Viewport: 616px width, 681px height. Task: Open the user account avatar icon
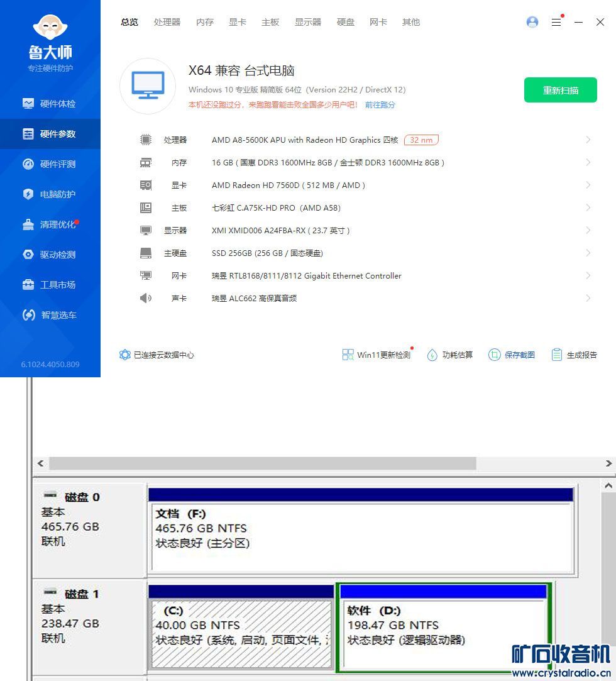(x=532, y=22)
